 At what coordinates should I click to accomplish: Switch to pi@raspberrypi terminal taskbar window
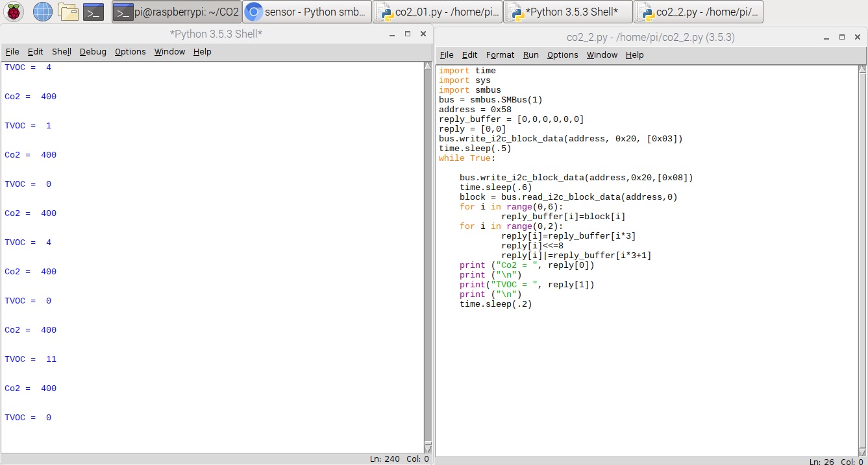(x=177, y=12)
